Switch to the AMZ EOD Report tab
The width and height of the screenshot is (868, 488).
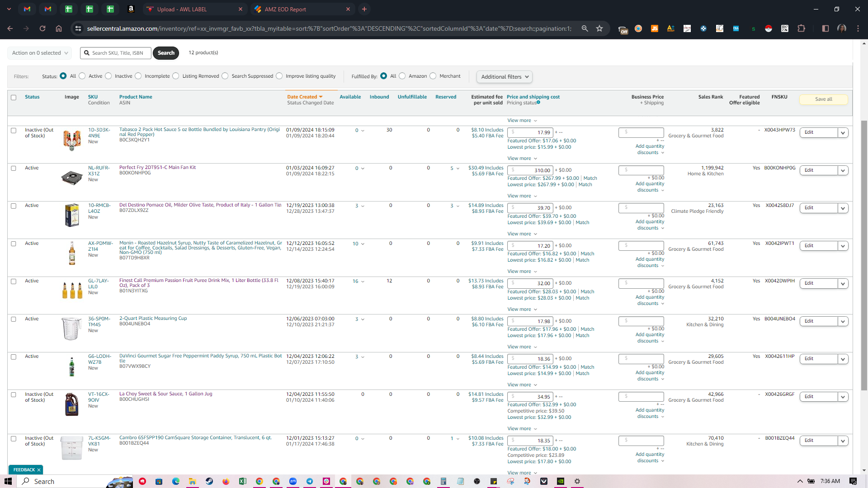pos(302,9)
